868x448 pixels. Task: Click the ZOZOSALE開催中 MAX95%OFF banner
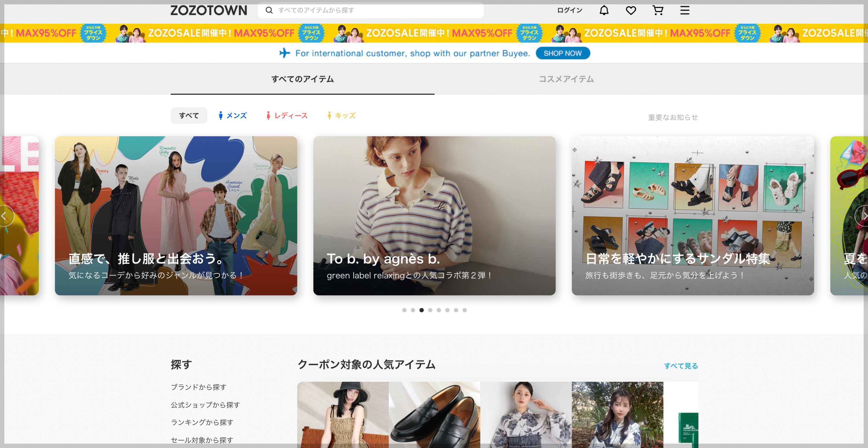click(x=434, y=33)
